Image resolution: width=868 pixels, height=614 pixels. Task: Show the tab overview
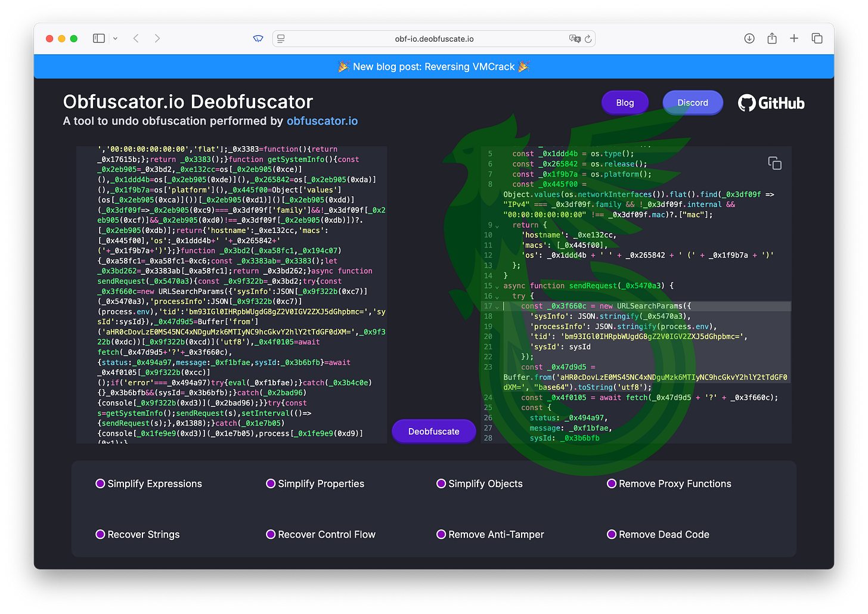(817, 39)
